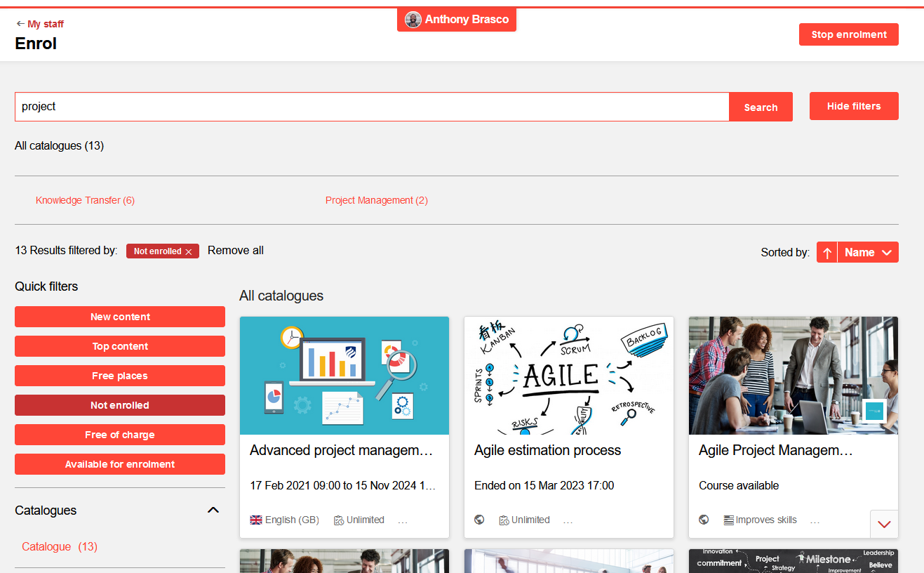This screenshot has height=573, width=924.
Task: Enable the Free of charge quick filter
Action: (120, 435)
